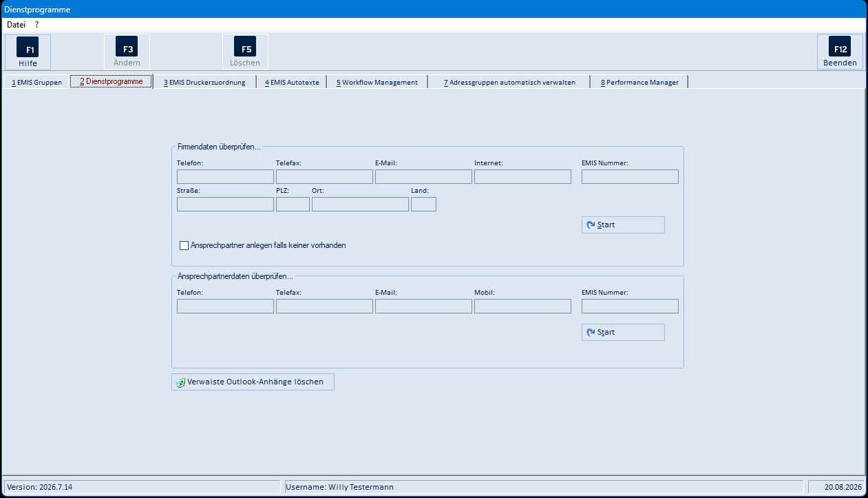Click inside the Firmendaten Telefon field
Viewport: 868px width, 498px height.
point(225,177)
